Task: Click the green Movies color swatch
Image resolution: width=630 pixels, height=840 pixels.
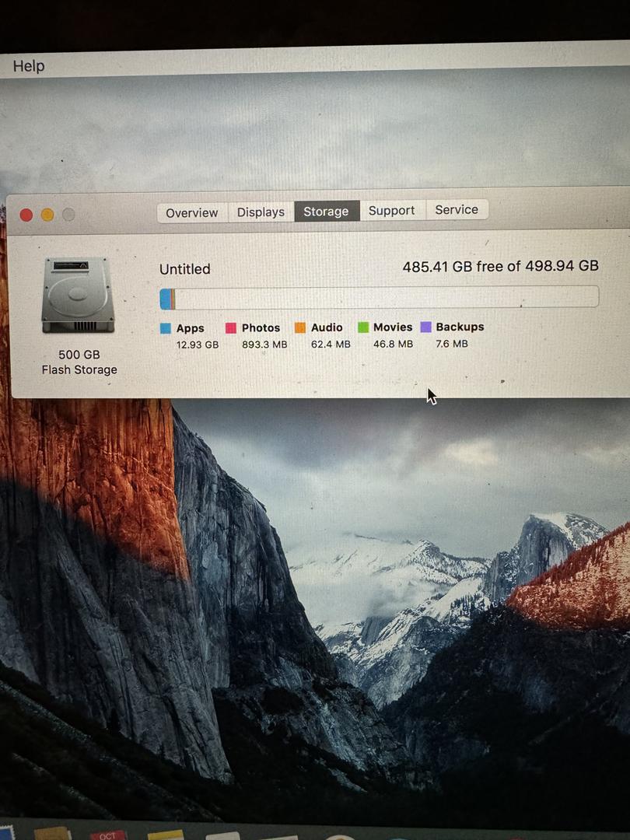Action: 363,327
